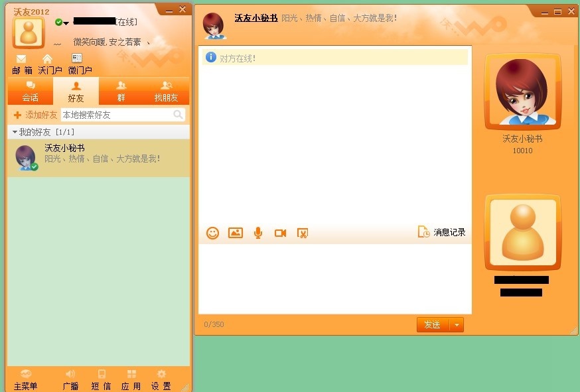The image size is (580, 392).
Task: Open the online status dropdown arrow
Action: pyautogui.click(x=66, y=23)
